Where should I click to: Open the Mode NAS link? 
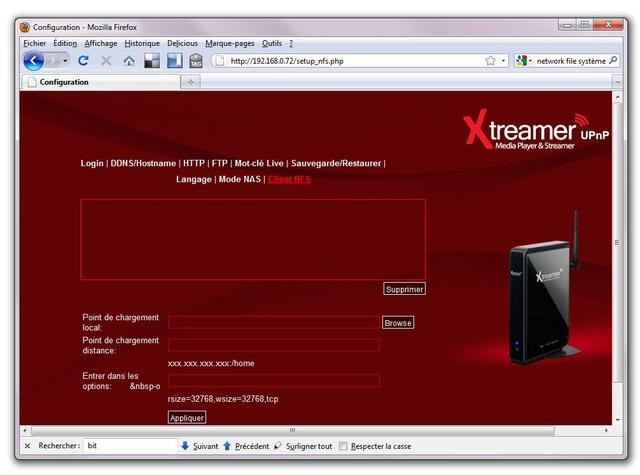click(x=240, y=179)
